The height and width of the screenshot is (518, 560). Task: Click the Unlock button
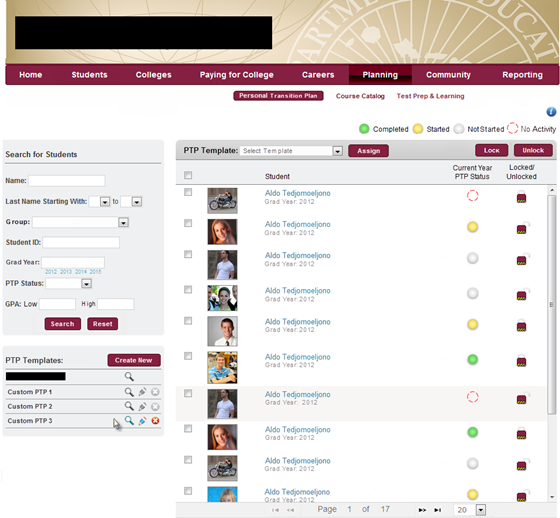(x=533, y=150)
